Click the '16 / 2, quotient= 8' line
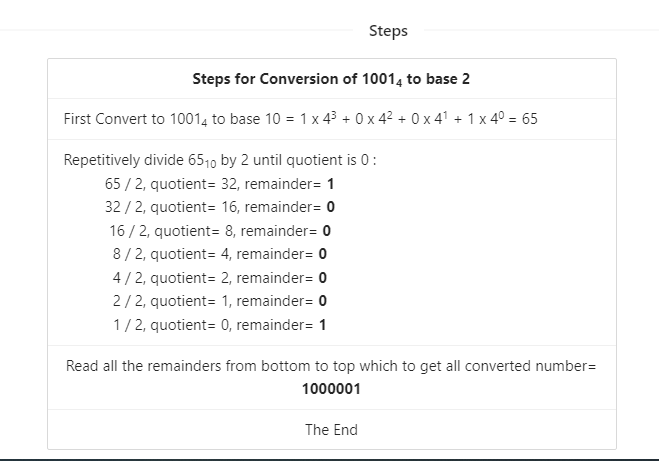 point(220,231)
